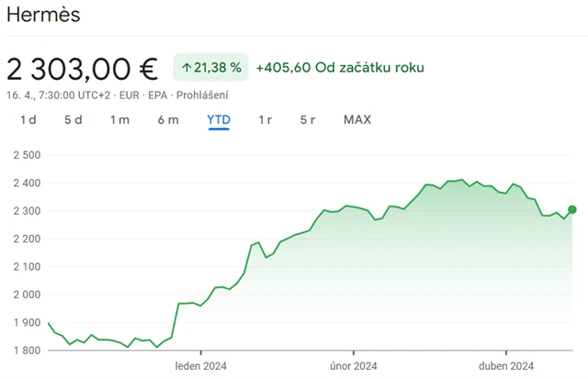Click the leden 2024 axis label
588x379 pixels.
[x=201, y=365]
